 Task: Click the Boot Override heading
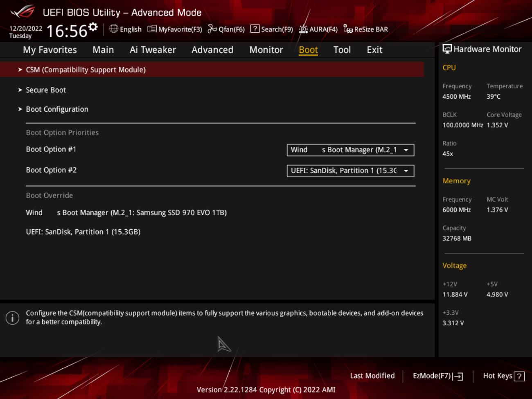50,196
